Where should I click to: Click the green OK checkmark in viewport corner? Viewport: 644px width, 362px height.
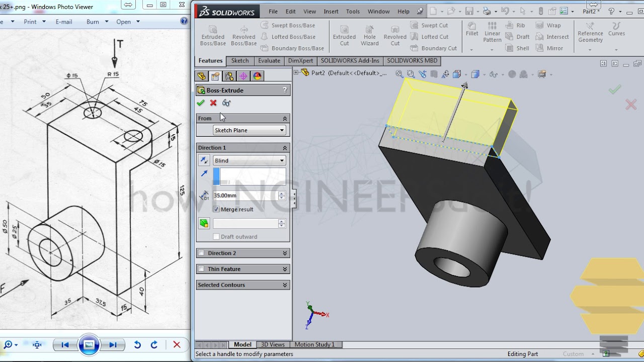(x=614, y=90)
